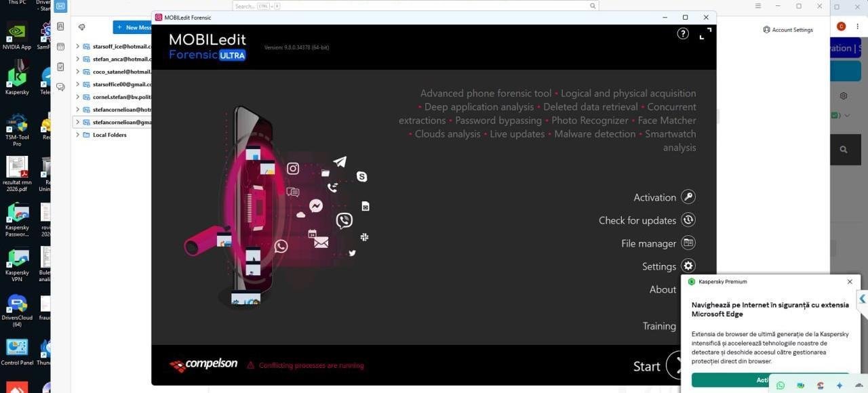This screenshot has width=868, height=393.
Task: Click the browser profile avatar C
Action: pyautogui.click(x=841, y=26)
